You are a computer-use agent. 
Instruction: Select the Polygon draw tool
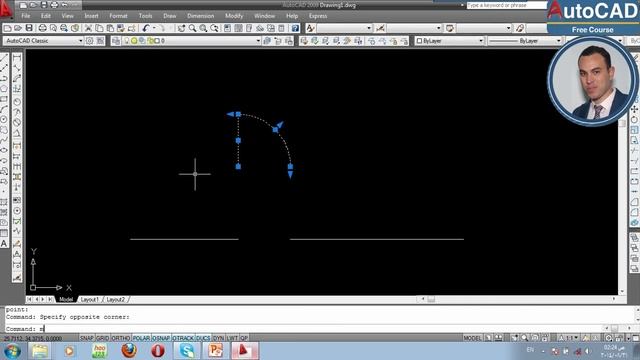4,89
